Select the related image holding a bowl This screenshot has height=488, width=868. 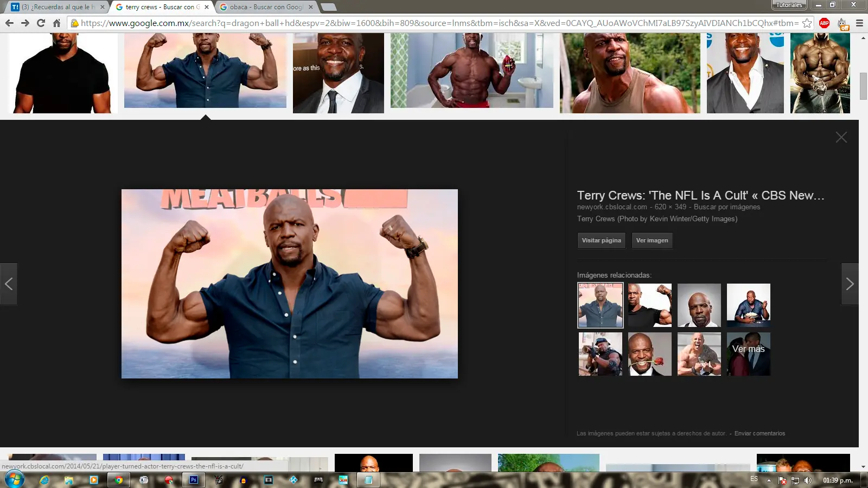tap(749, 305)
